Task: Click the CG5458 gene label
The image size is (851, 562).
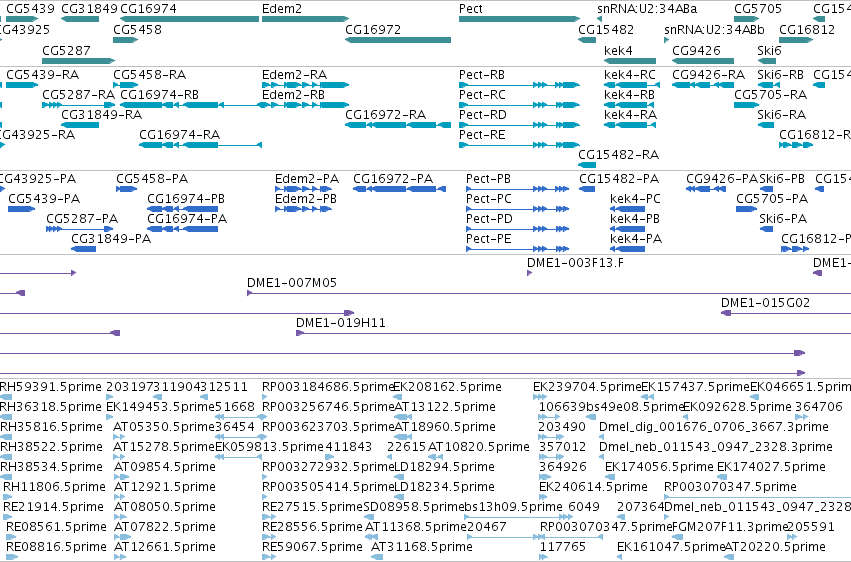Action: tap(137, 29)
